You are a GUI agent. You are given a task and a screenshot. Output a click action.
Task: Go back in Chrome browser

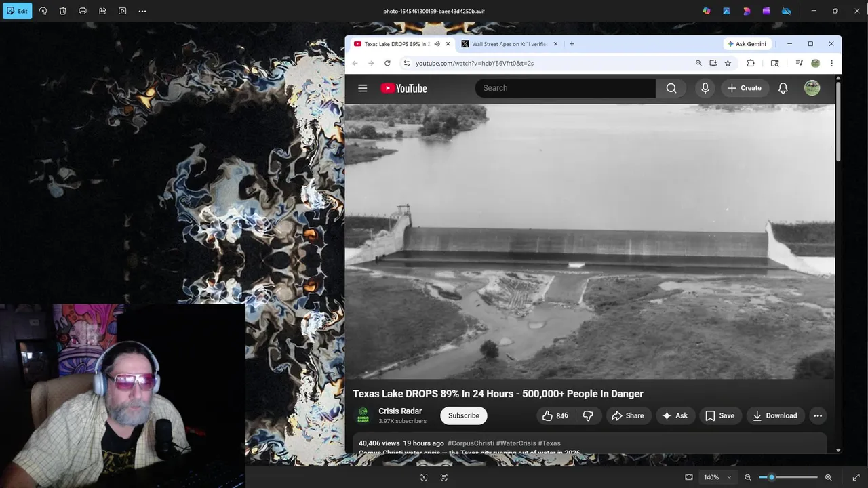click(355, 63)
